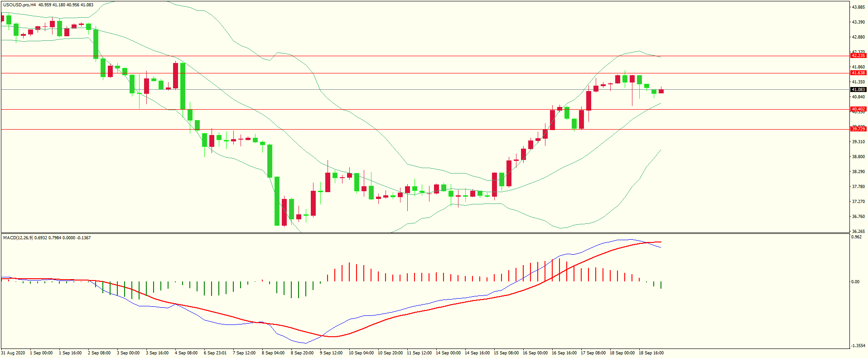Screen dimensions: 868x358
Task: Click the 1 Sep 16:00 time label
Action: tap(70, 353)
